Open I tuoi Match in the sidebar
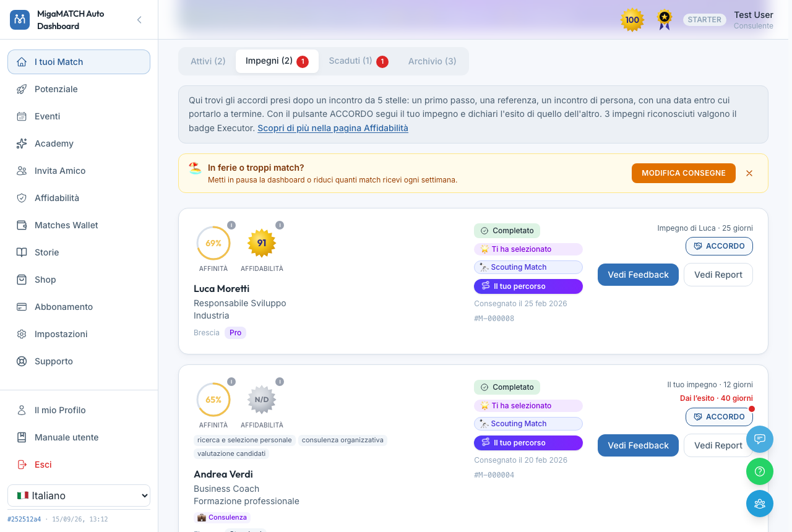 79,62
